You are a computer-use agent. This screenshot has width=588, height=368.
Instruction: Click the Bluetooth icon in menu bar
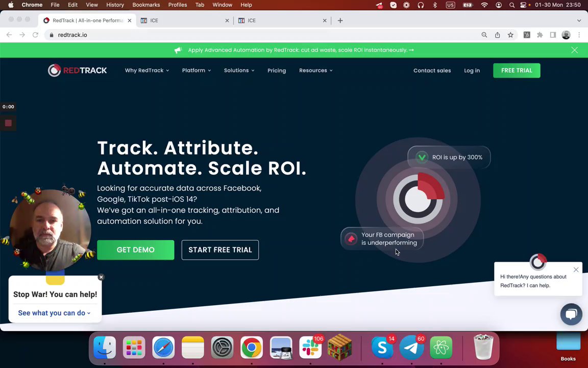[x=435, y=5]
